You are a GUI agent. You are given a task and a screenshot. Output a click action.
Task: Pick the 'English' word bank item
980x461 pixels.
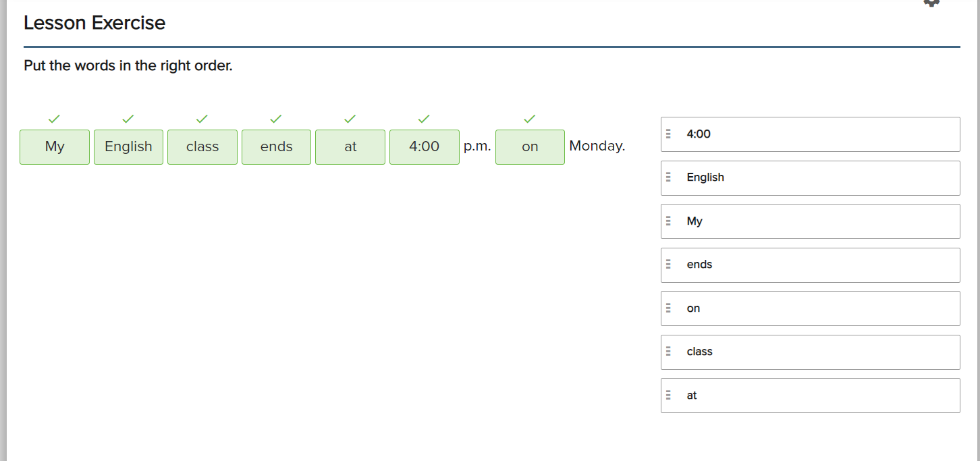(810, 178)
